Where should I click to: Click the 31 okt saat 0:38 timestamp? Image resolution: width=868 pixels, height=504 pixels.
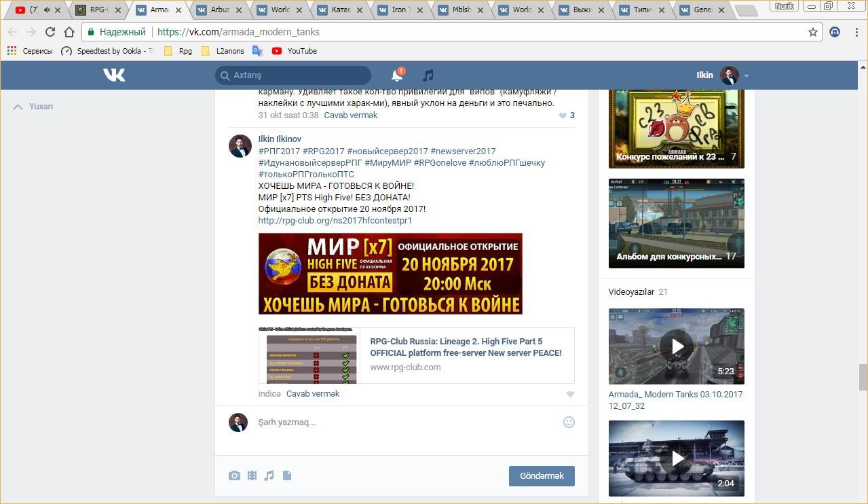[288, 115]
